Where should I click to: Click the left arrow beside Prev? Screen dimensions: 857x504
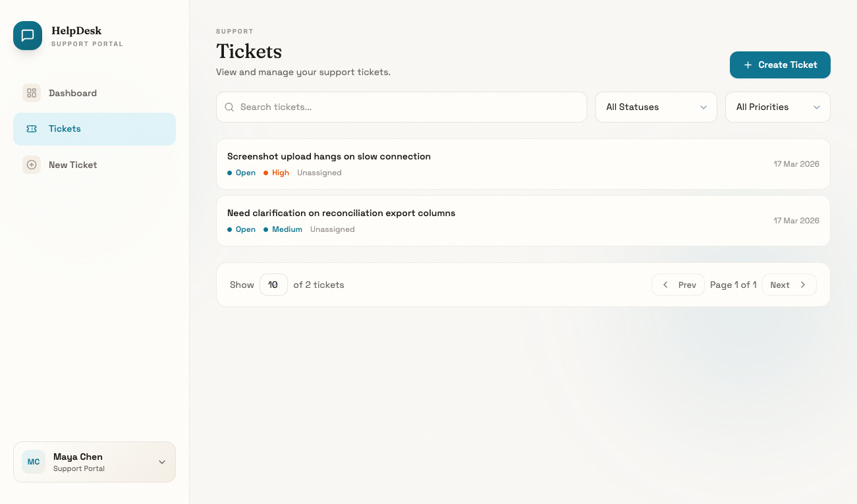[665, 285]
